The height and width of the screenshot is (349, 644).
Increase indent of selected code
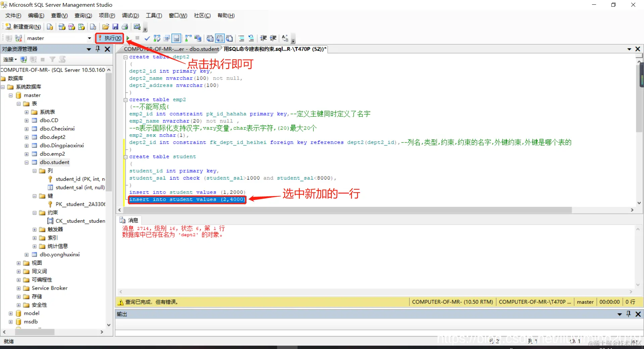[x=273, y=38]
